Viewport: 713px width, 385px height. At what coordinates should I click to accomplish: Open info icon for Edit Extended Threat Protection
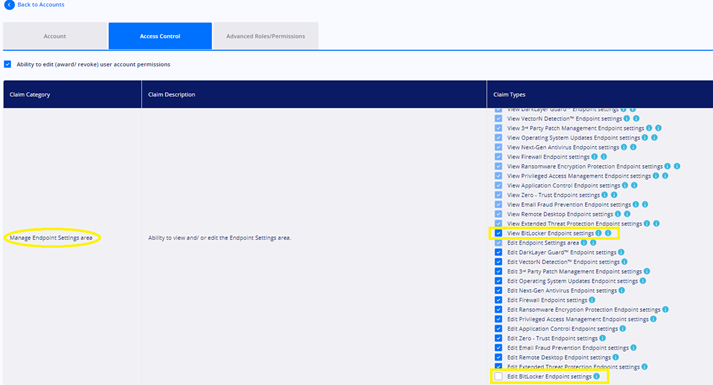644,367
